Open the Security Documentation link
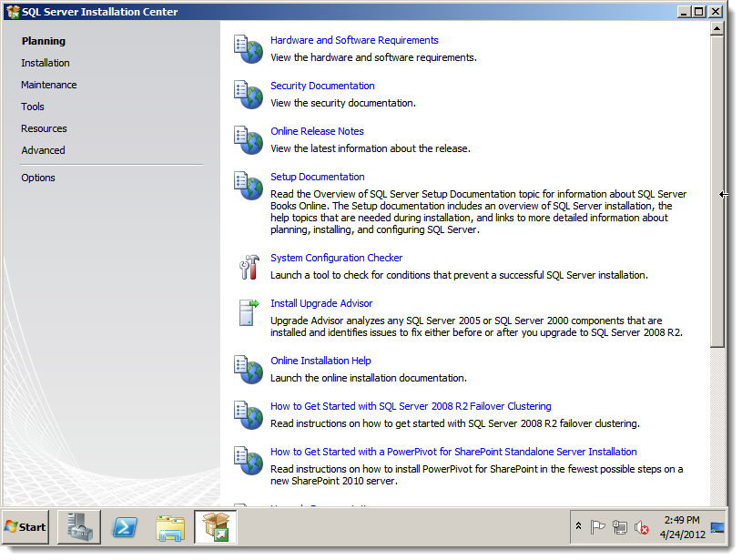This screenshot has width=742, height=560. pyautogui.click(x=322, y=86)
